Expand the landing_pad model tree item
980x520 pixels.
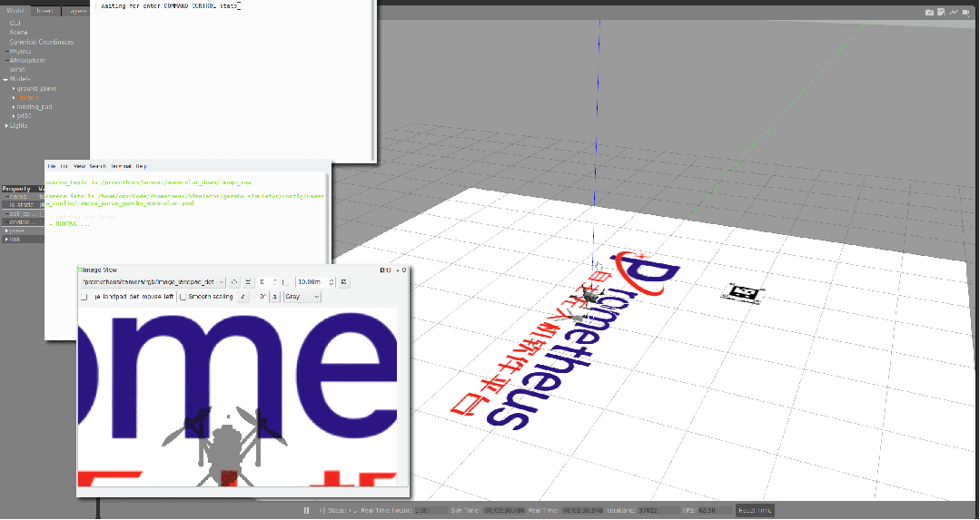click(13, 107)
